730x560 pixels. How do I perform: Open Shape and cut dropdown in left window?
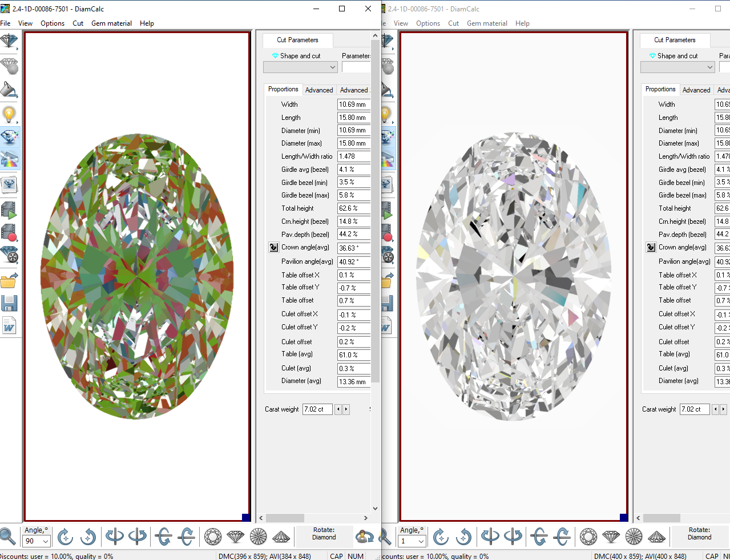(301, 67)
